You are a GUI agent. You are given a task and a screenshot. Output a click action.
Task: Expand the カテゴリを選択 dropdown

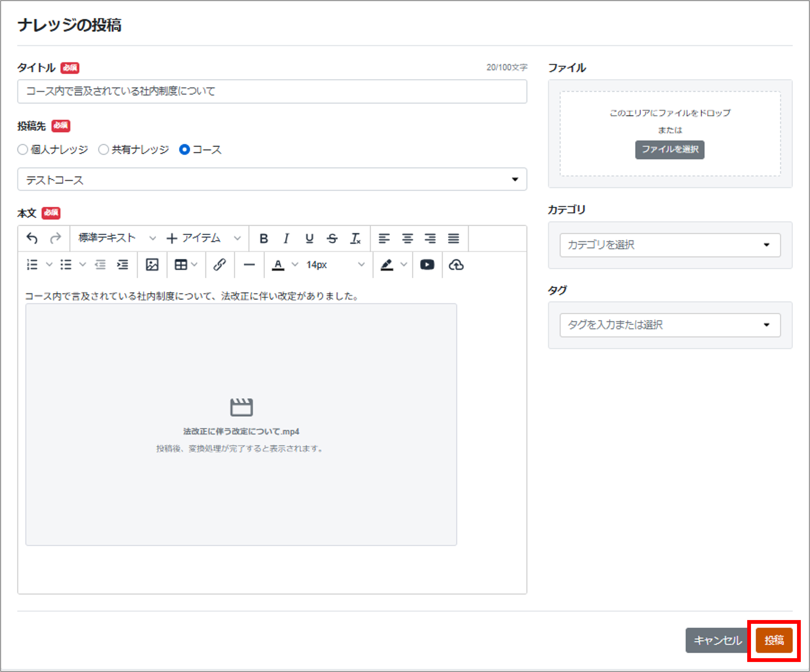click(669, 245)
